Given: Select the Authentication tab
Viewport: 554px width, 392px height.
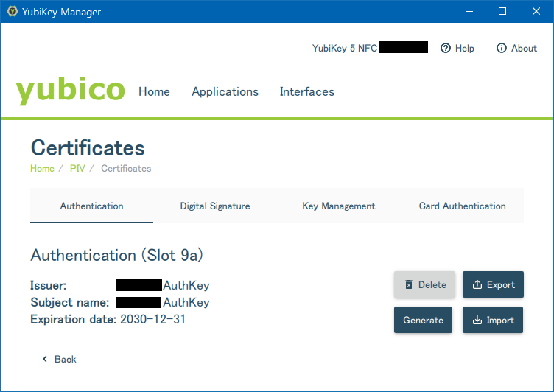Looking at the screenshot, I should (x=91, y=206).
